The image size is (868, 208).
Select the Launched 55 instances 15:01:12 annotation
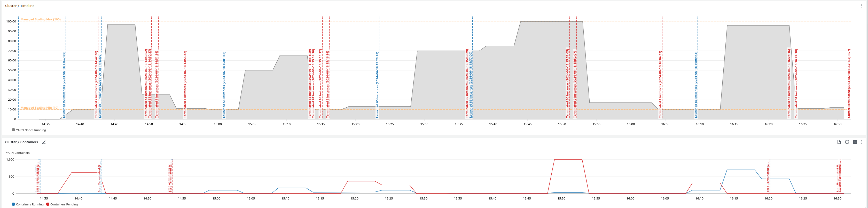click(224, 84)
